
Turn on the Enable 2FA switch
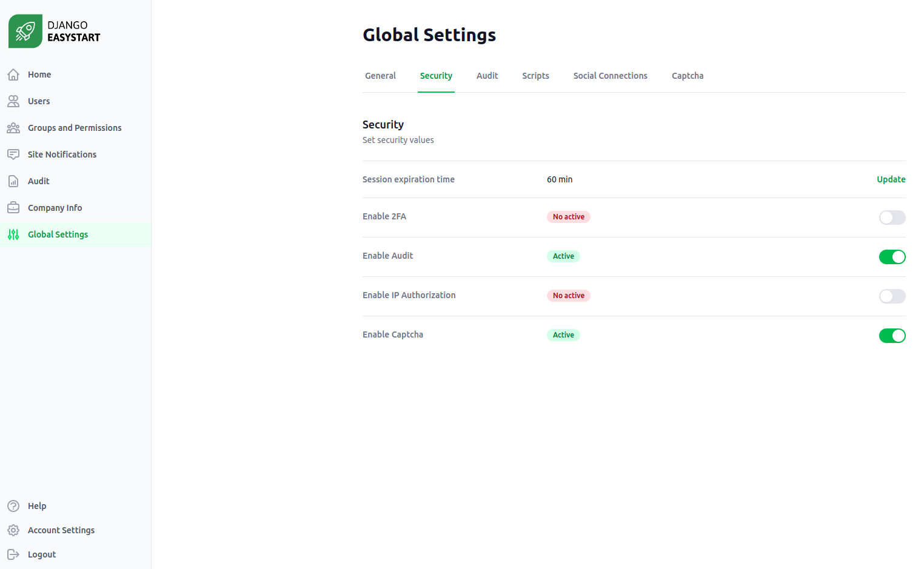(x=892, y=218)
